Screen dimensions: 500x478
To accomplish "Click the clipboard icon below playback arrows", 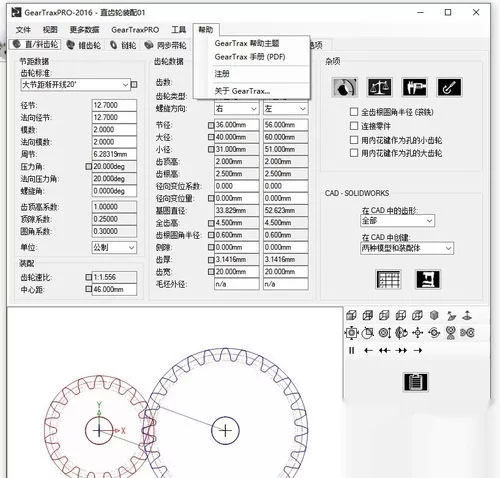I will 415,382.
